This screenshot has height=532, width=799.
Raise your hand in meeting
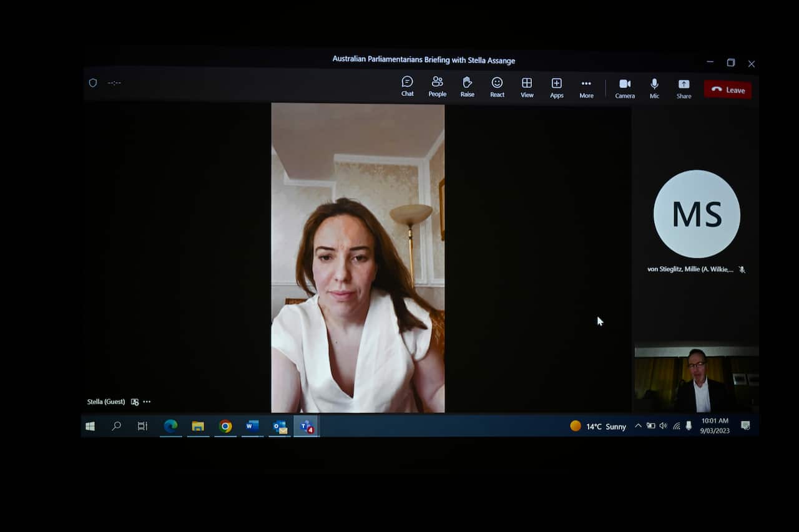coord(467,86)
